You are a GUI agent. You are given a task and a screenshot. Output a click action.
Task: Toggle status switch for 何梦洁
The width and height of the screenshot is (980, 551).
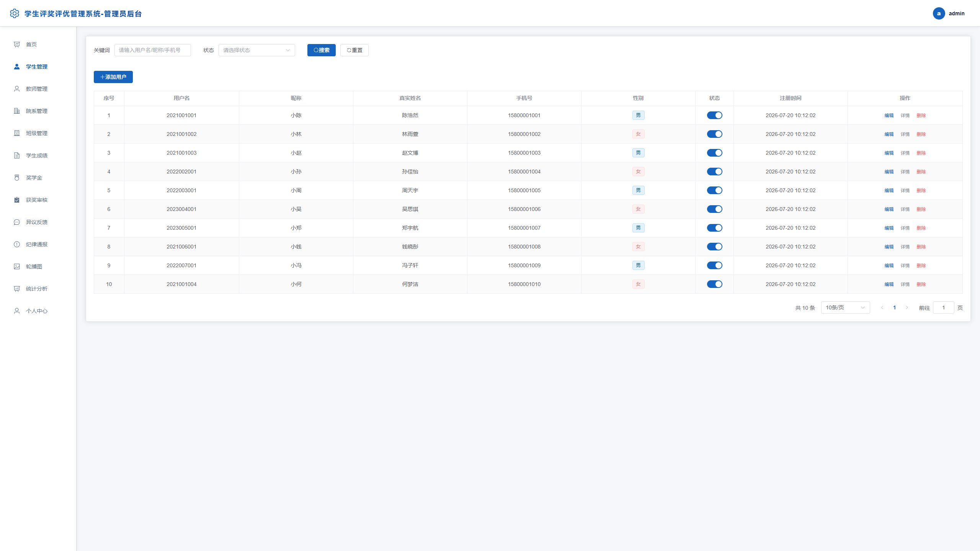(714, 284)
